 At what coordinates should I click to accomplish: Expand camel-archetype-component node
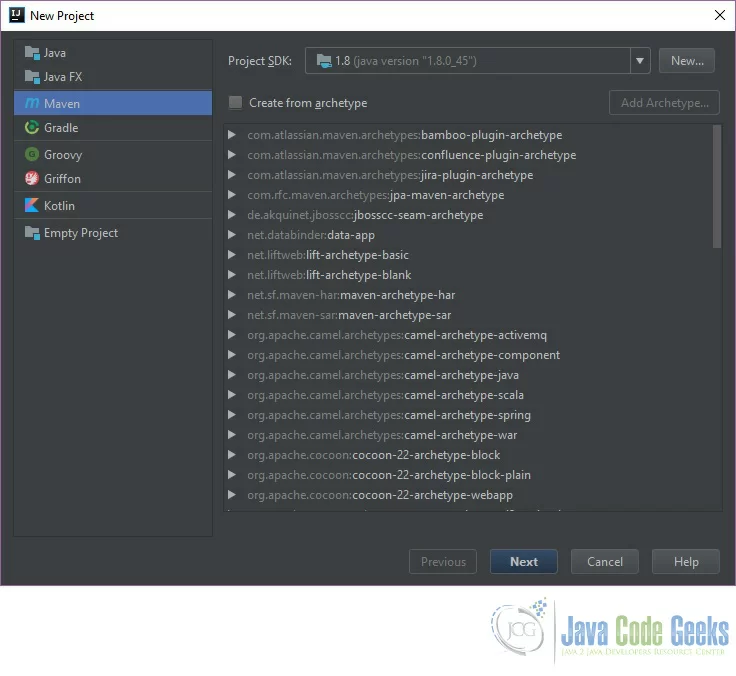[x=232, y=354]
